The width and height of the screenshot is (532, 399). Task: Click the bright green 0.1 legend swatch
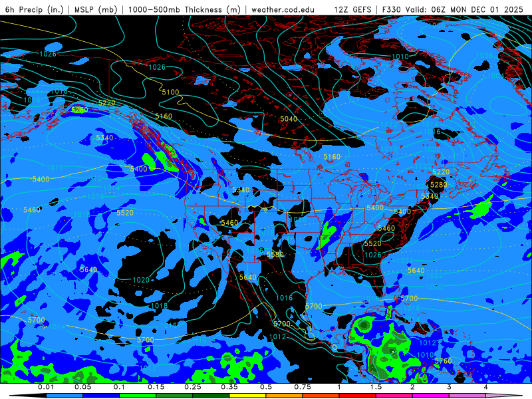click(138, 396)
